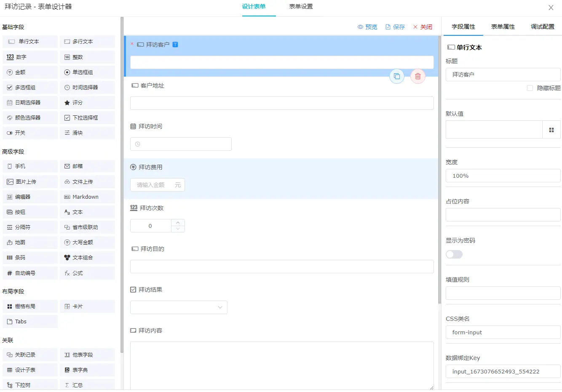
Task: Click the 客户地址 text input
Action: click(x=282, y=103)
